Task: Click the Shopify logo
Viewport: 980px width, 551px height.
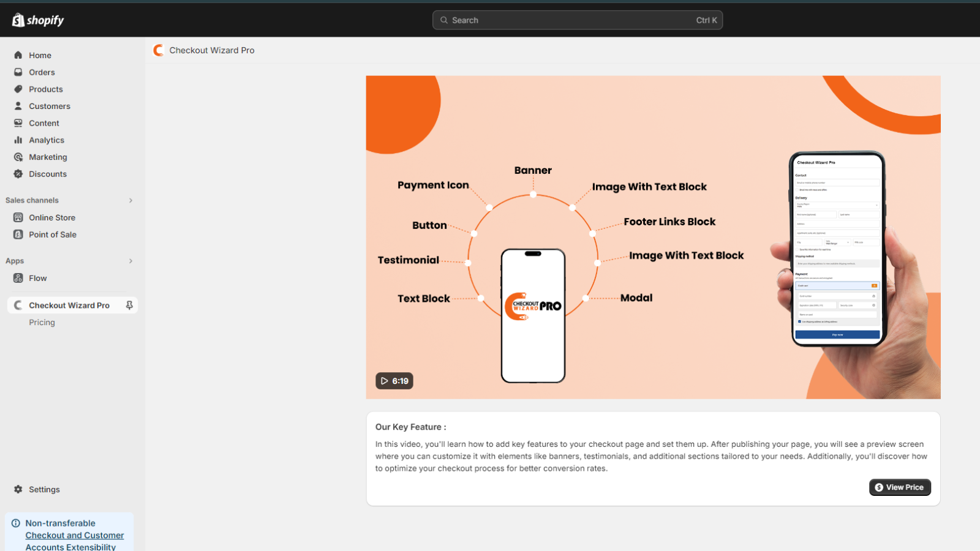Action: point(38,20)
